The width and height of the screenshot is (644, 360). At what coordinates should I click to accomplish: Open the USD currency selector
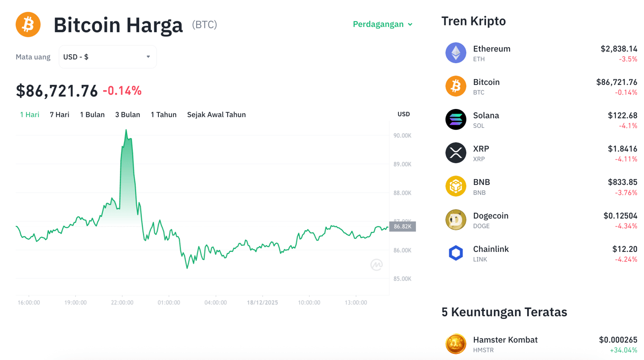click(x=107, y=57)
